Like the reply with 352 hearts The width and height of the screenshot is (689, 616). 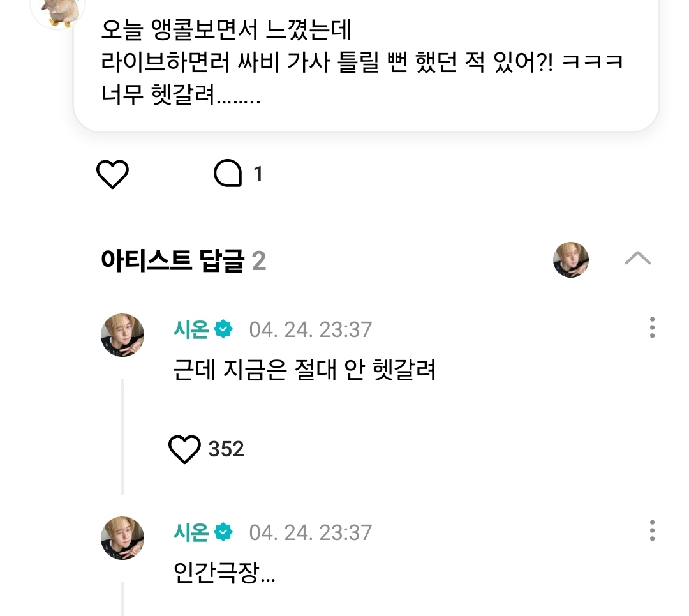[184, 449]
